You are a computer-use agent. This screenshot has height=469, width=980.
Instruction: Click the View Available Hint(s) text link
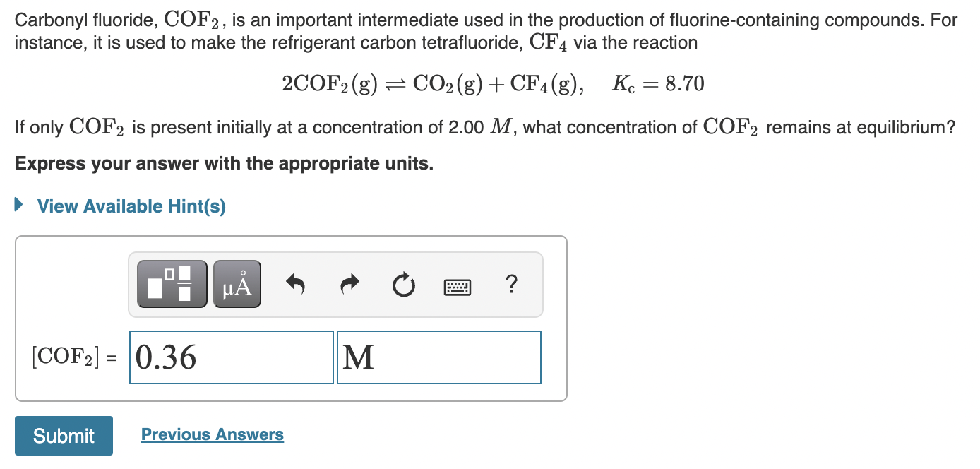(131, 206)
